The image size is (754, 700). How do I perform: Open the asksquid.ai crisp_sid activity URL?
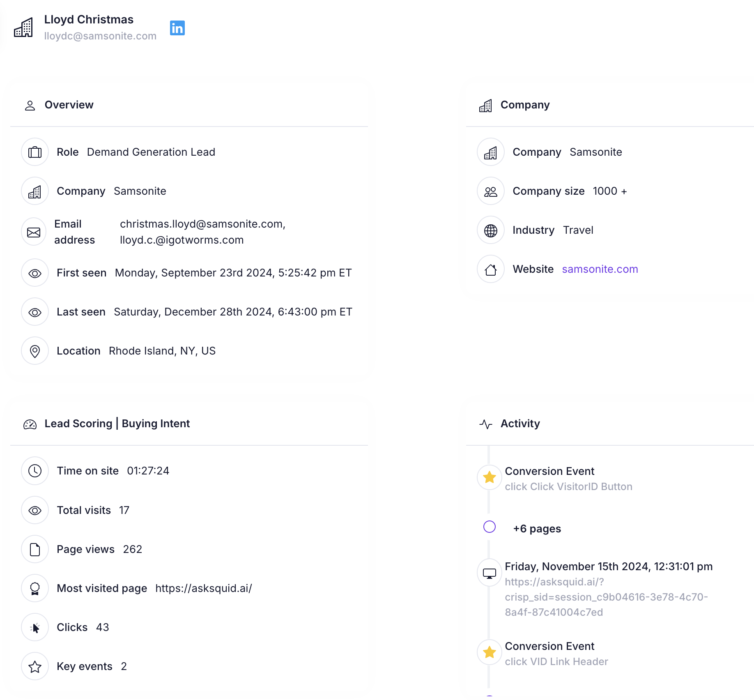[606, 597]
